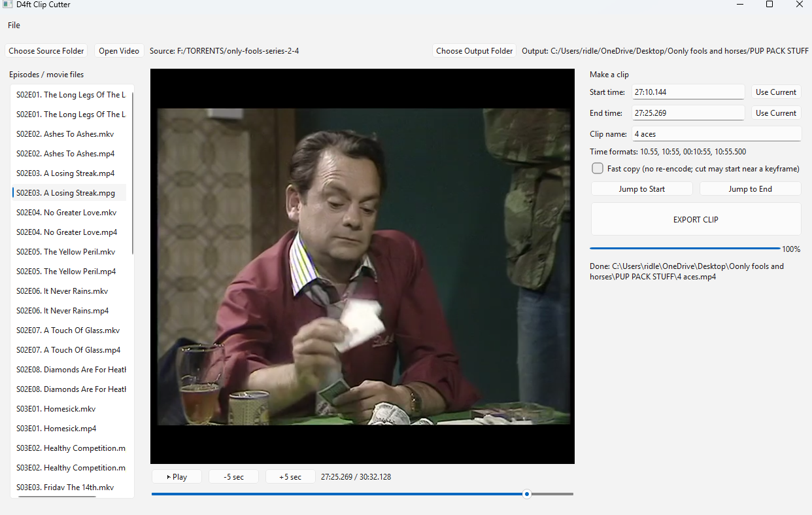Enable the Fast copy checkbox

tap(598, 169)
